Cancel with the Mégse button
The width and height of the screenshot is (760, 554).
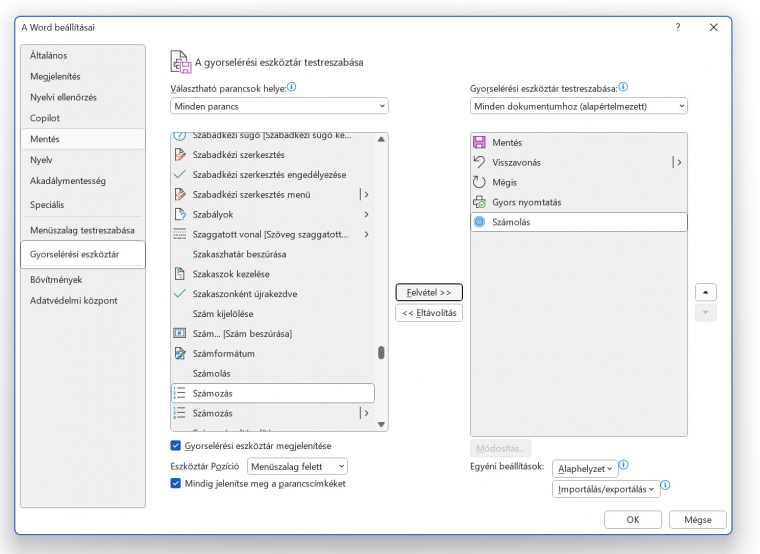pyautogui.click(x=697, y=520)
